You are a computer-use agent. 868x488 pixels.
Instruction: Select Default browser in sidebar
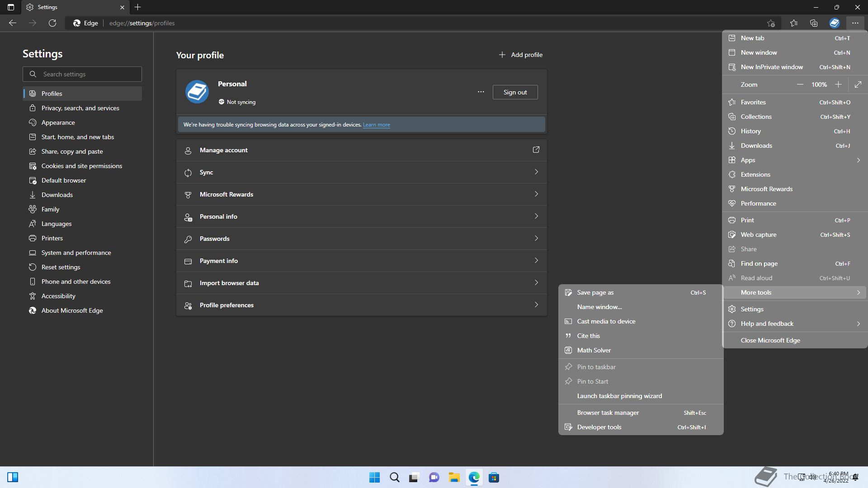tap(82, 180)
